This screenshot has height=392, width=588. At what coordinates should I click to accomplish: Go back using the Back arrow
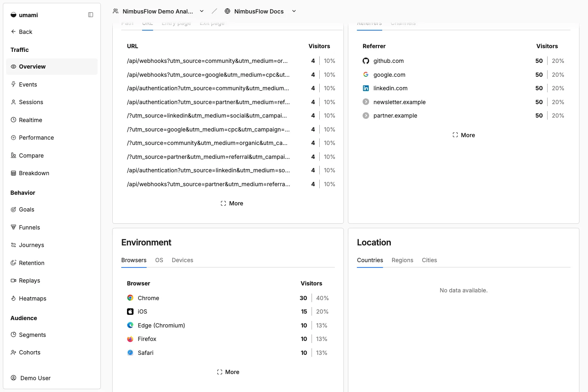tap(13, 31)
